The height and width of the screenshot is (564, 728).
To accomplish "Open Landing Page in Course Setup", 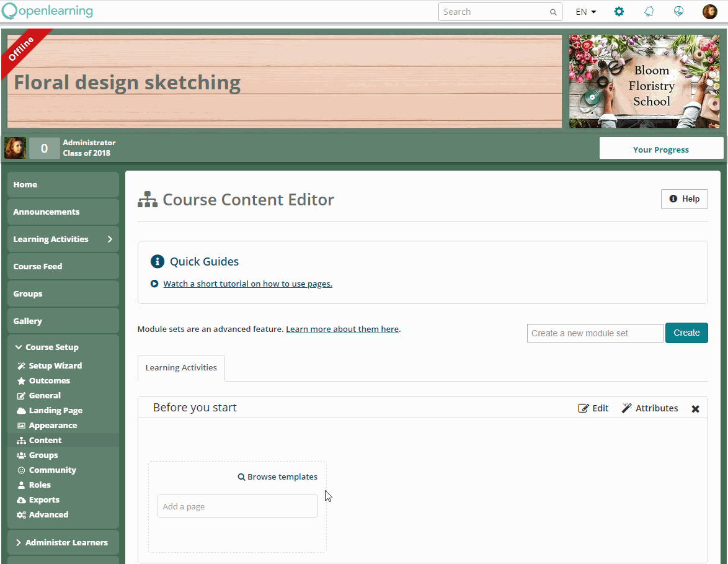I will point(55,410).
